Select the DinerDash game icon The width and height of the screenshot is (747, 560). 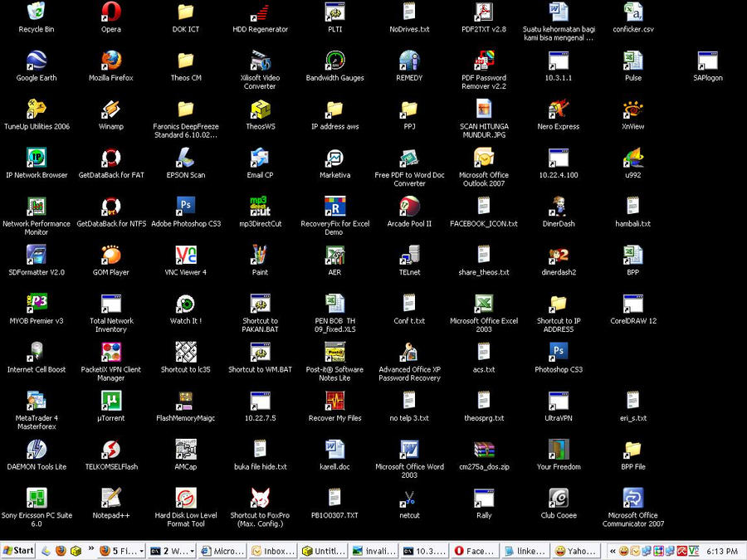point(559,207)
